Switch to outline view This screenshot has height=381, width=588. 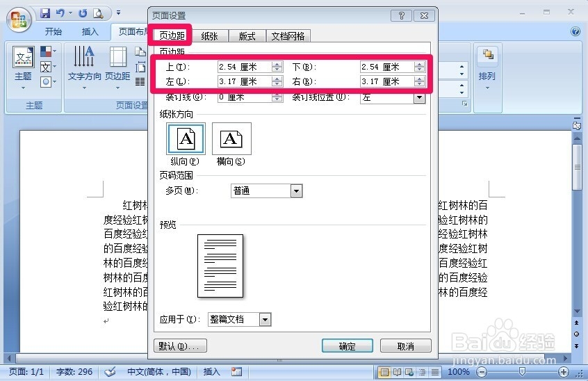point(423,372)
